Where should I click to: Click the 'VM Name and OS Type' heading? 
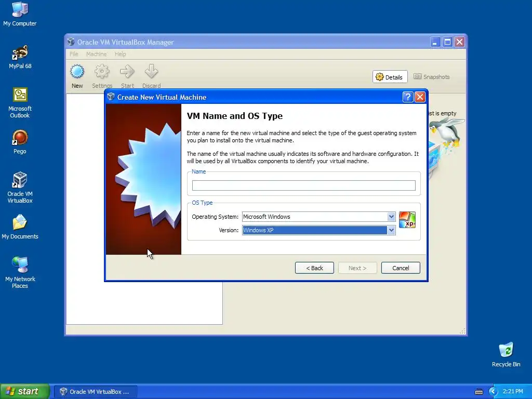coord(235,116)
